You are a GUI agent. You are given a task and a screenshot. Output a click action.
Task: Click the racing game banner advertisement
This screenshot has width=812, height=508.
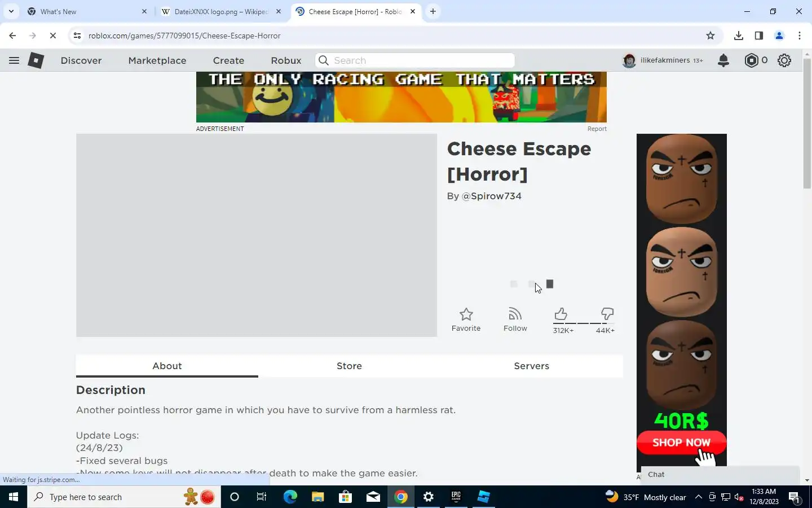(401, 97)
